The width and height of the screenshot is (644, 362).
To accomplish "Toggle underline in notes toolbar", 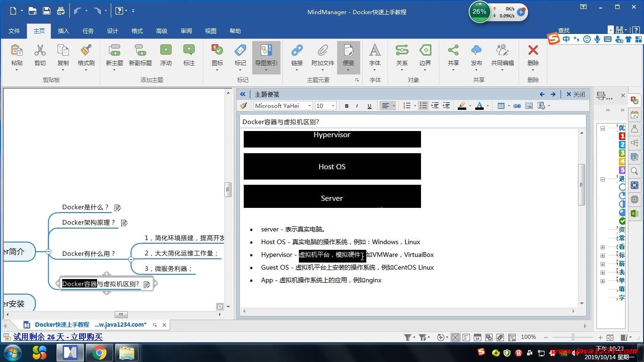I will [x=369, y=106].
